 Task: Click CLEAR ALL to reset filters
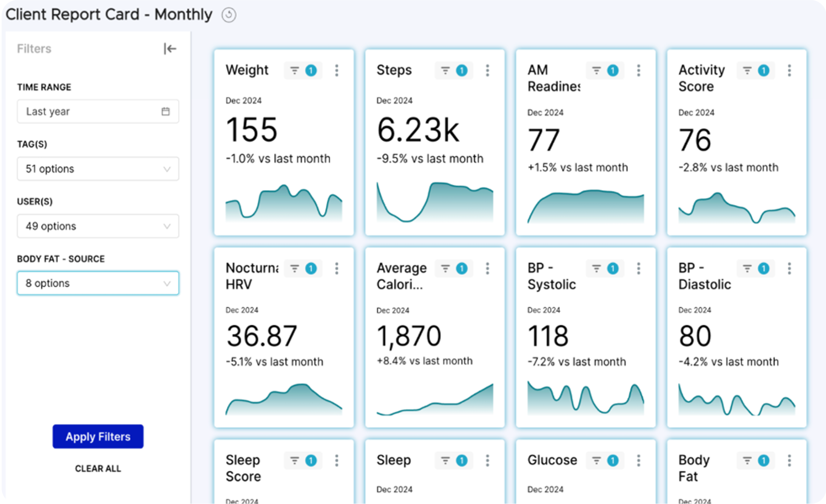pos(98,468)
